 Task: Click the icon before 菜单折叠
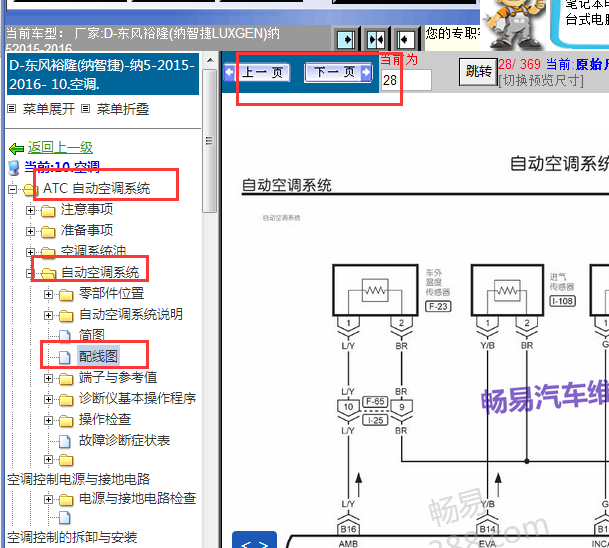point(85,109)
